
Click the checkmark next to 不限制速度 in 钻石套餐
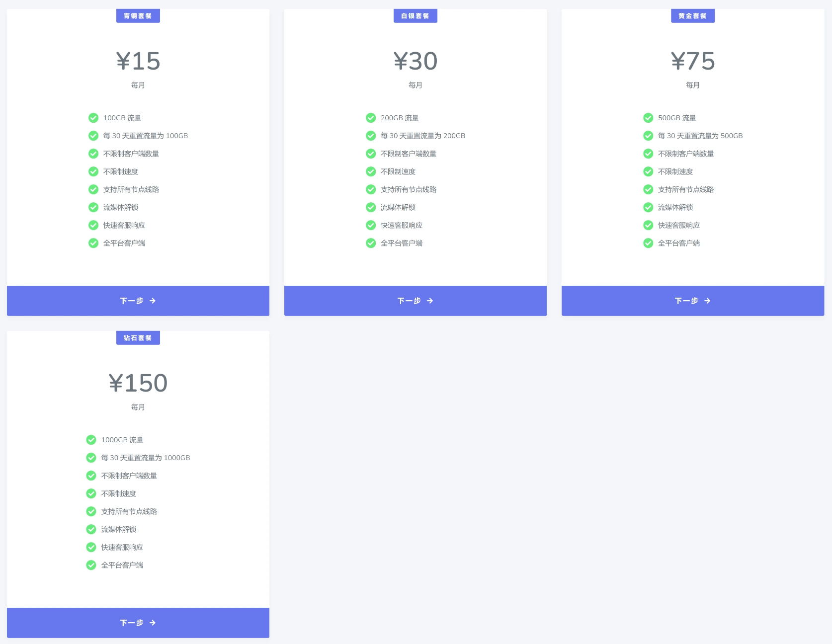(90, 493)
